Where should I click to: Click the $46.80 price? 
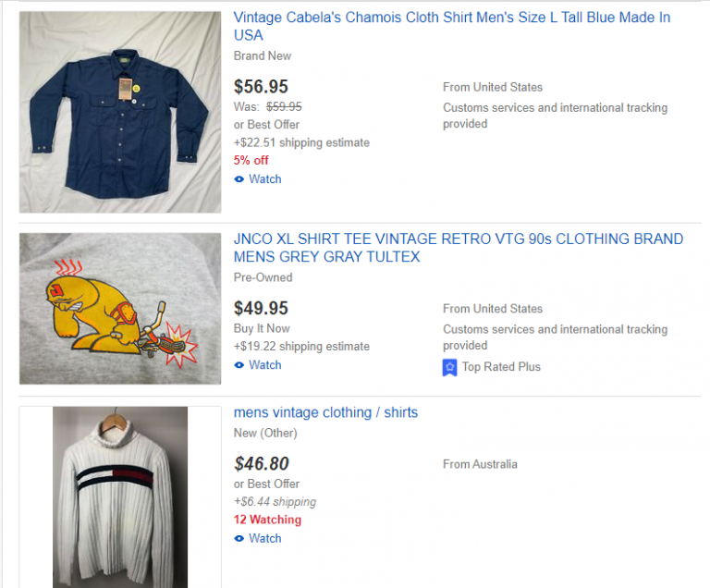[261, 463]
